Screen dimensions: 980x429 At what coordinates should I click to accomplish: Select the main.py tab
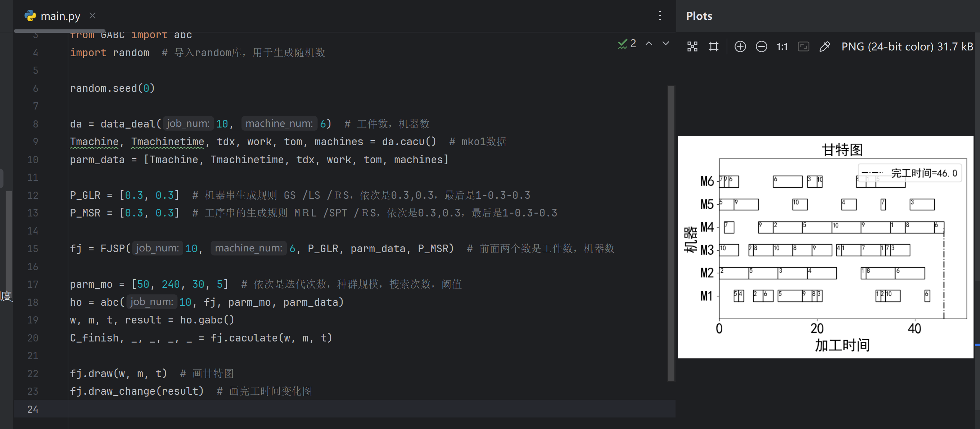(60, 15)
